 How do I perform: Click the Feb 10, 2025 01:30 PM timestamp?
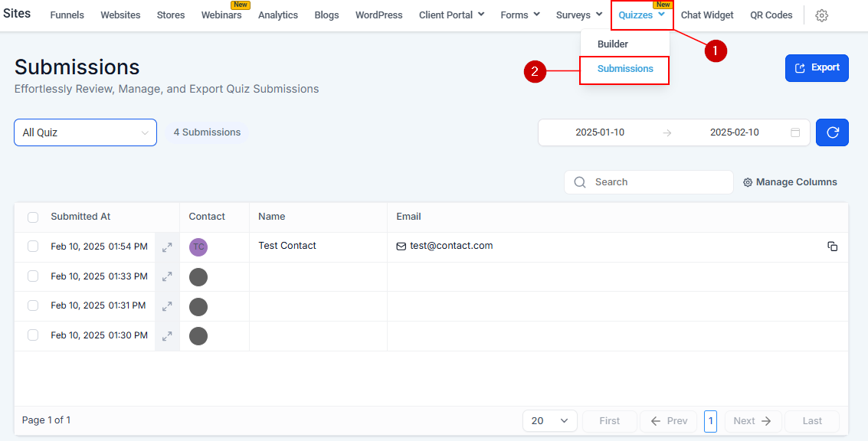pos(99,335)
